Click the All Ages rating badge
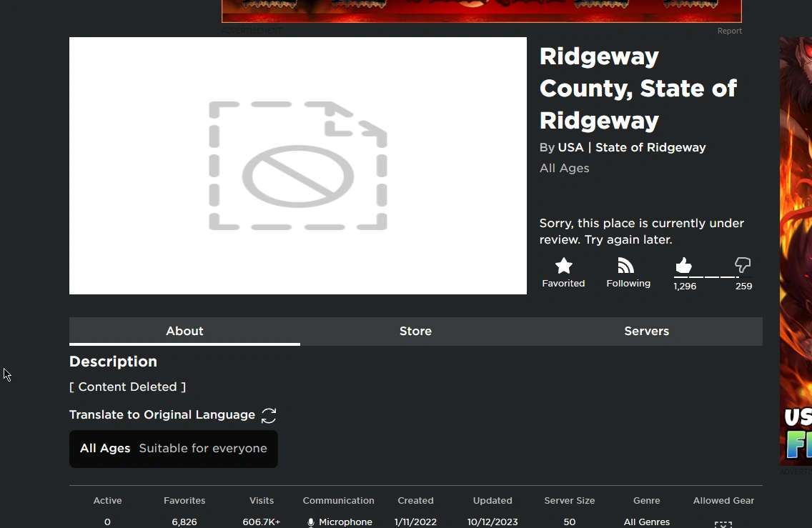The width and height of the screenshot is (812, 528). coord(174,449)
